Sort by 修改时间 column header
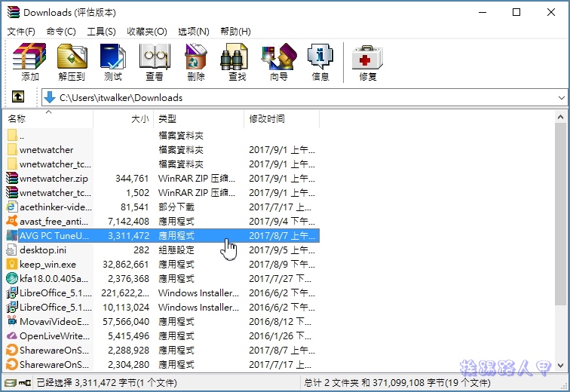The image size is (570, 392). tap(282, 119)
